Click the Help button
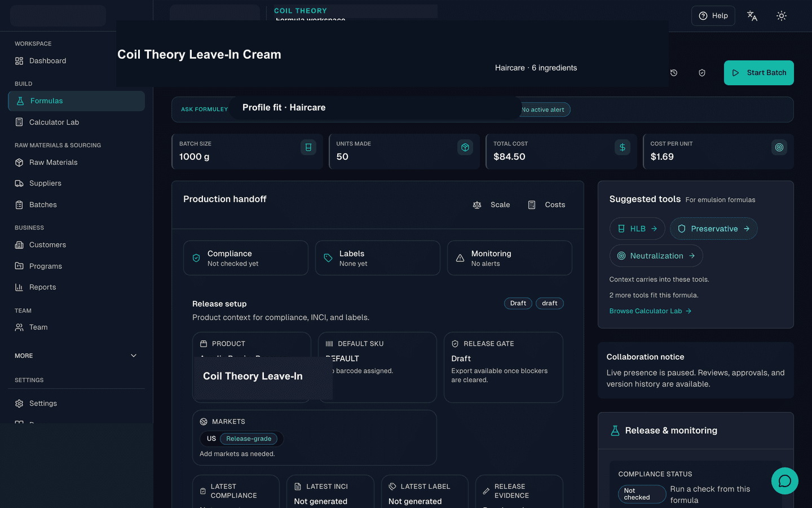 click(x=713, y=16)
